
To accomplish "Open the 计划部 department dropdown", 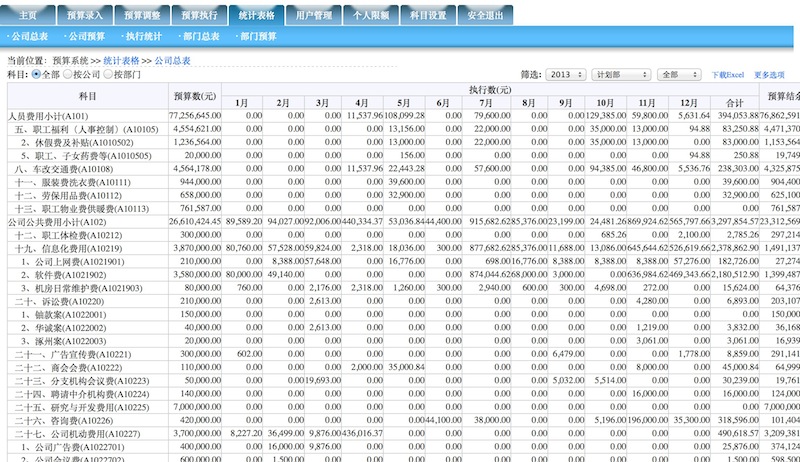I will point(621,74).
